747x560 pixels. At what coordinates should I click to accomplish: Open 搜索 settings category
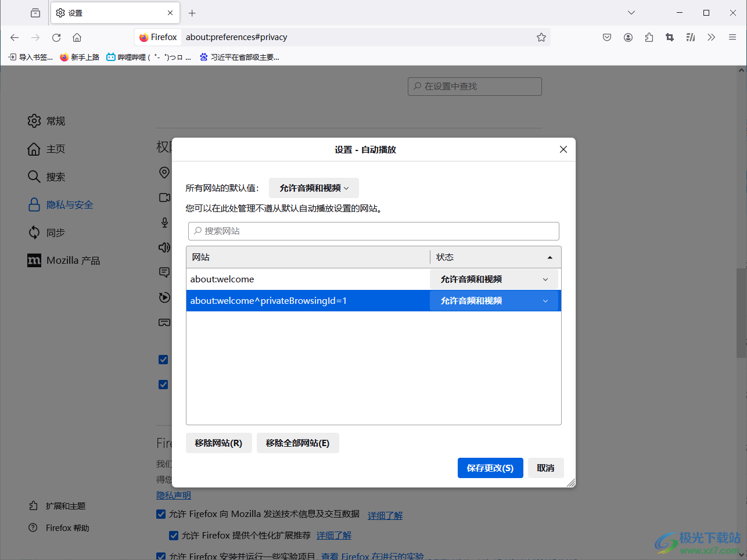[46, 177]
